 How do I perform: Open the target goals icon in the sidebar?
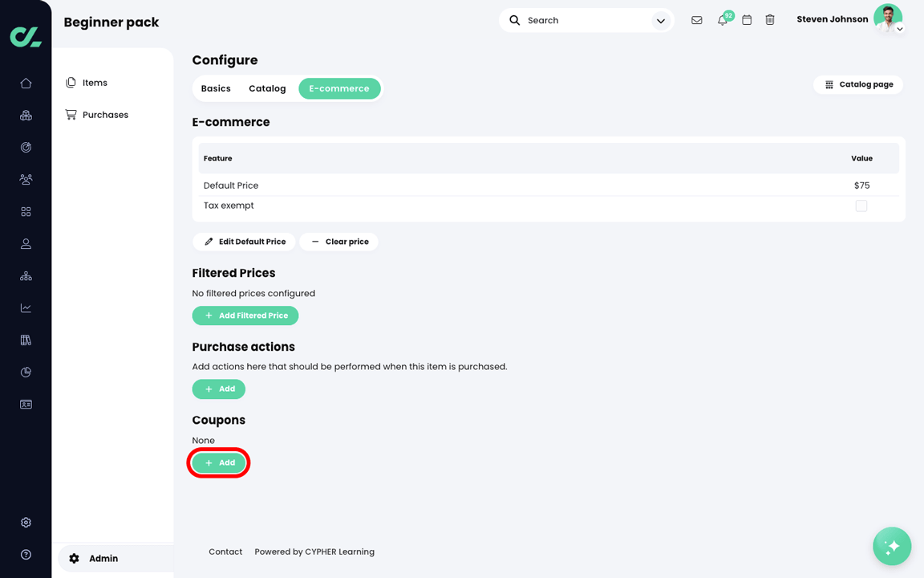point(26,148)
